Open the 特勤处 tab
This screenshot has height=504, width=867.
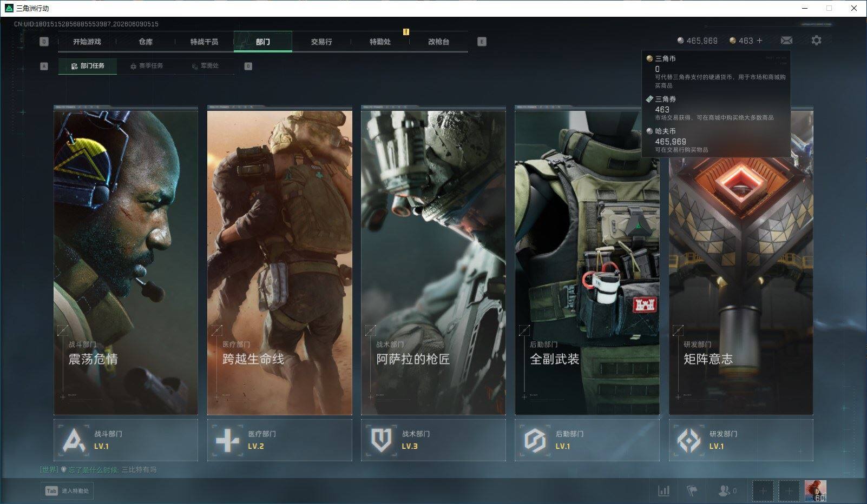(x=380, y=42)
